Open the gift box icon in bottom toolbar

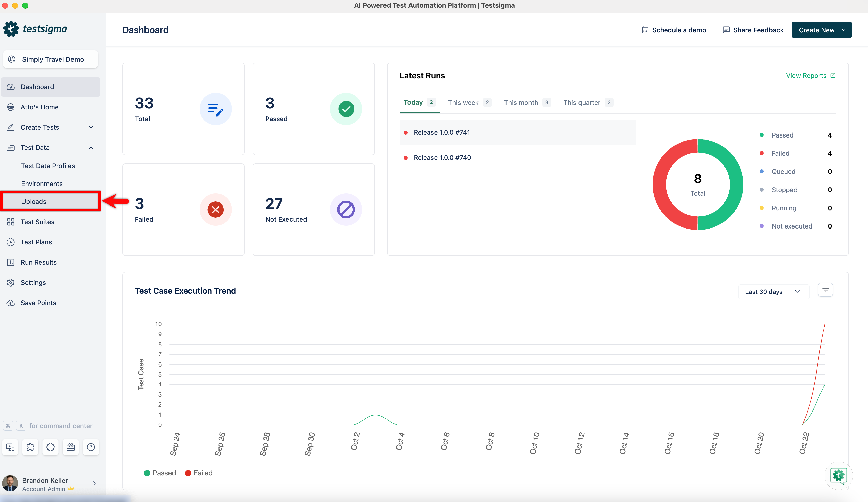pyautogui.click(x=71, y=447)
